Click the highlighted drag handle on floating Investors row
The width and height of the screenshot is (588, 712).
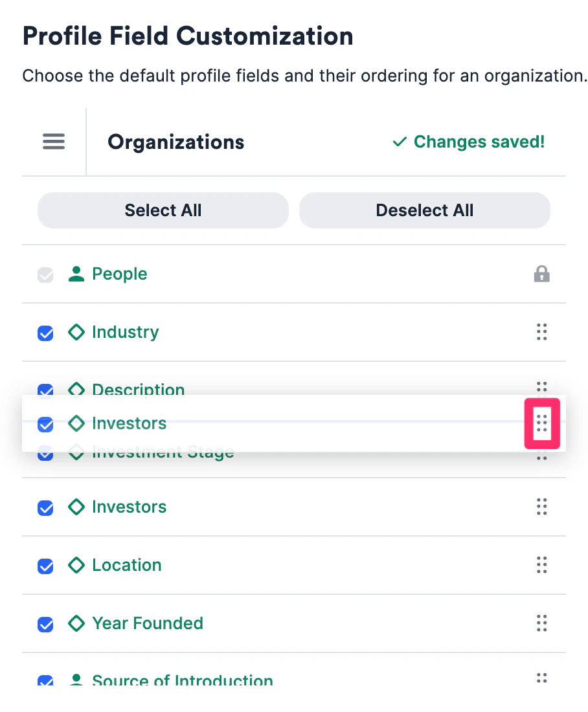pos(541,423)
